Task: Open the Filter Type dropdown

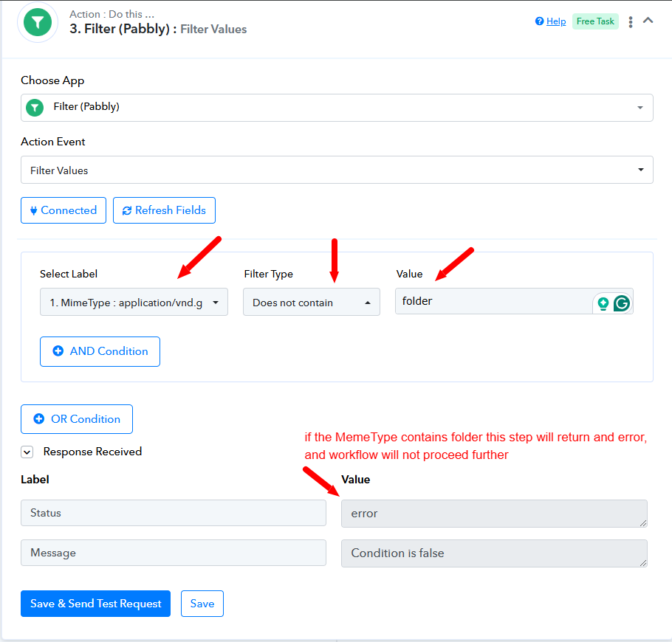Action: tap(312, 302)
